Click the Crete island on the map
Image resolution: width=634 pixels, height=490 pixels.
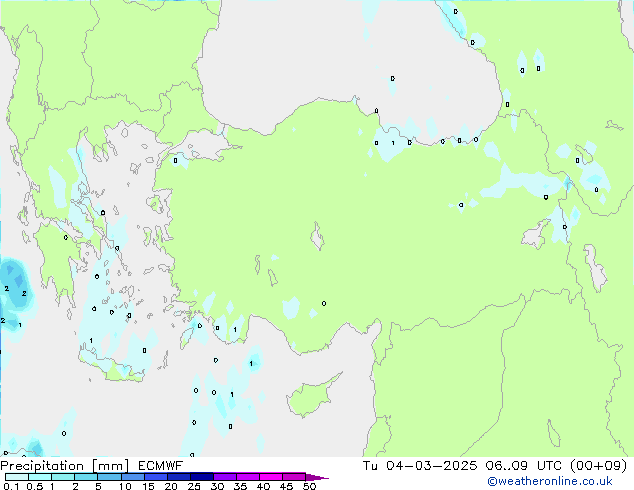[111, 367]
